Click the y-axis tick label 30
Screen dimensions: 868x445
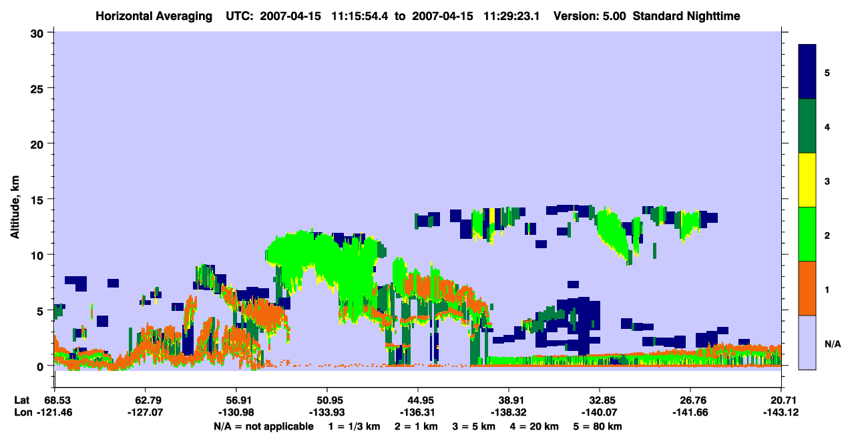click(x=39, y=33)
